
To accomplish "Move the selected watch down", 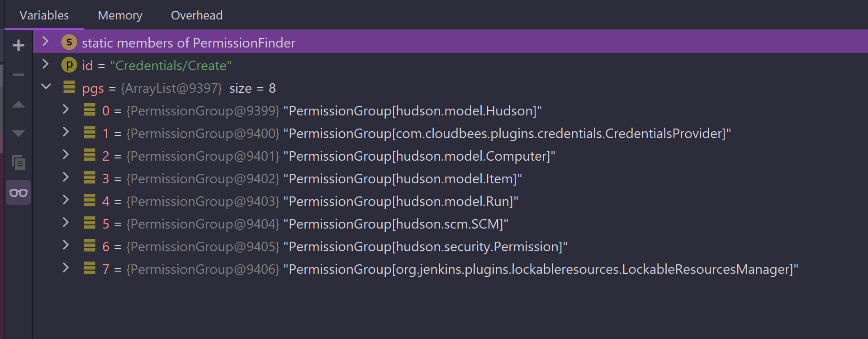I will click(x=18, y=133).
